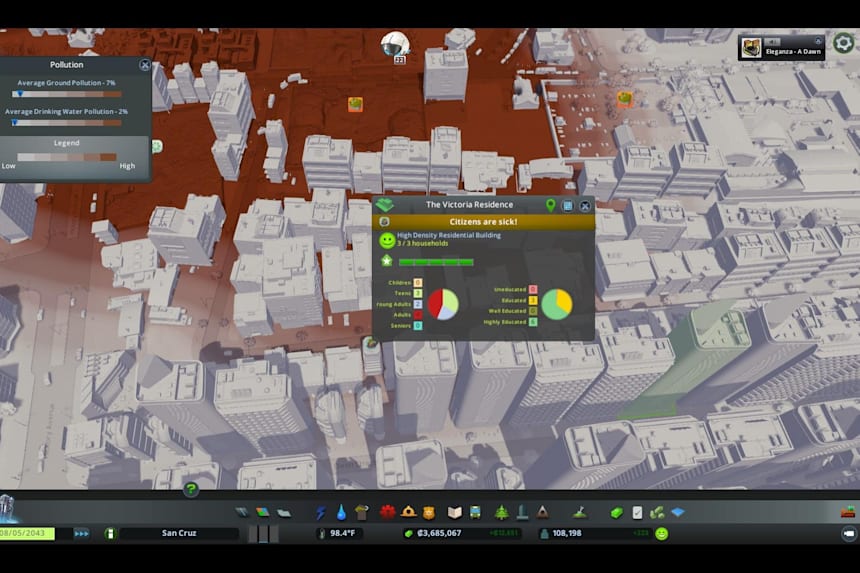The image size is (860, 573).
Task: Click the 98.4°F temperature readout
Action: tap(342, 533)
